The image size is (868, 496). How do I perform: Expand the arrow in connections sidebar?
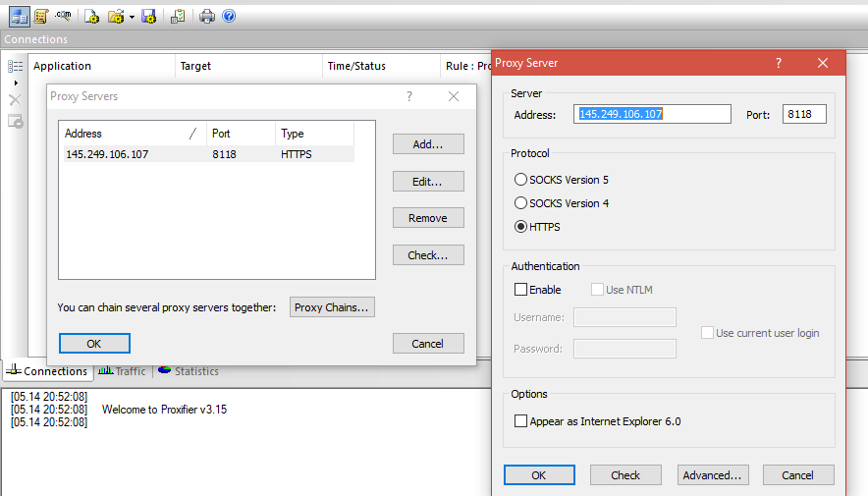[x=15, y=83]
